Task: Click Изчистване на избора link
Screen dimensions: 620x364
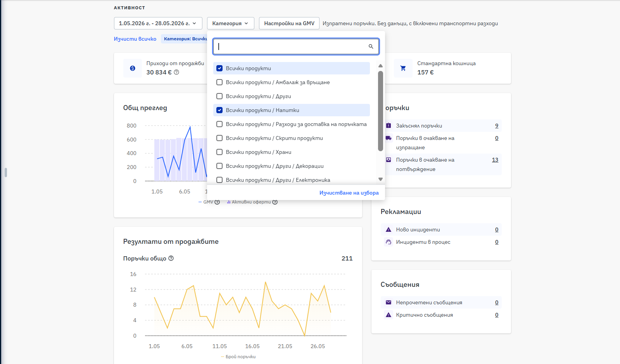Action: click(349, 193)
